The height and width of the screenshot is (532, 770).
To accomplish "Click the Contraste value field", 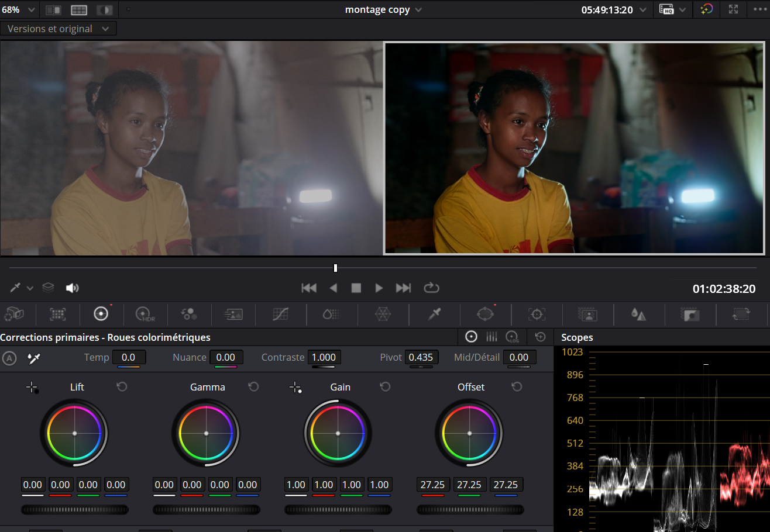I will (x=324, y=357).
